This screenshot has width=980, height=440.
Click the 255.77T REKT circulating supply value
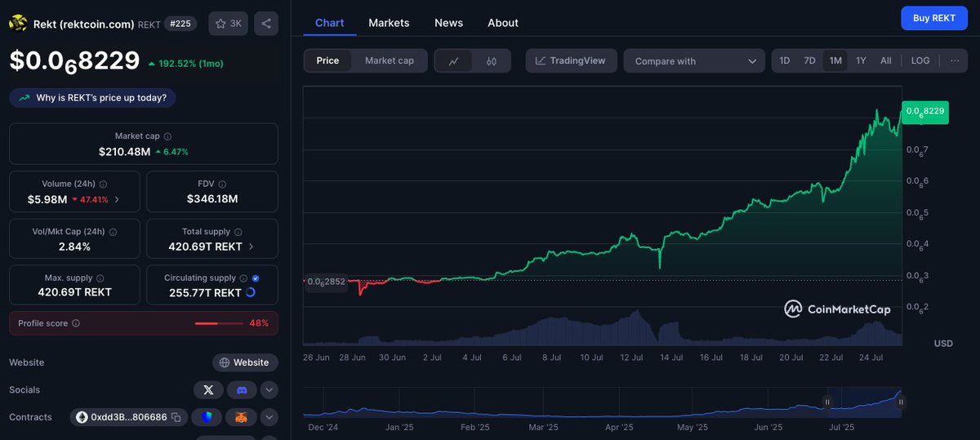(x=205, y=292)
